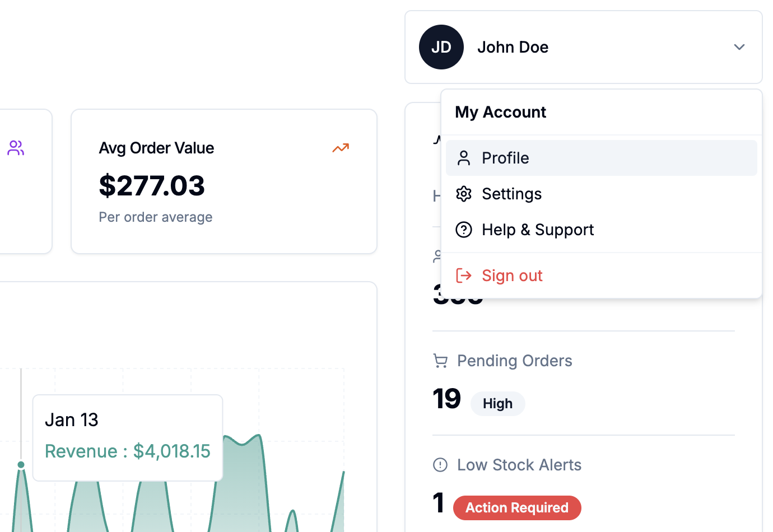
Task: Click the Settings gear icon
Action: click(464, 194)
